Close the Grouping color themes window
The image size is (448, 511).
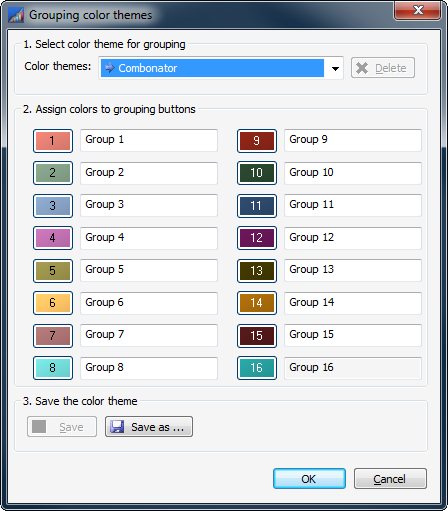click(418, 10)
